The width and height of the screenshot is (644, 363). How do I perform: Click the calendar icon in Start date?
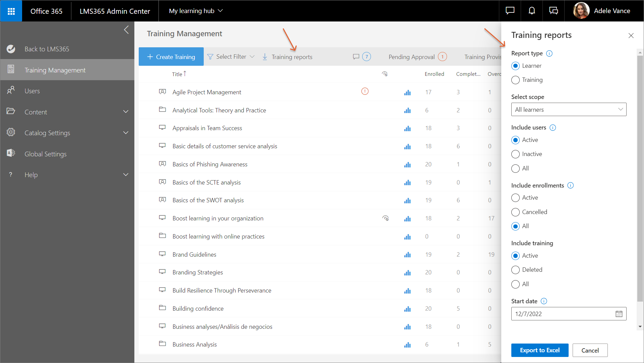point(619,314)
